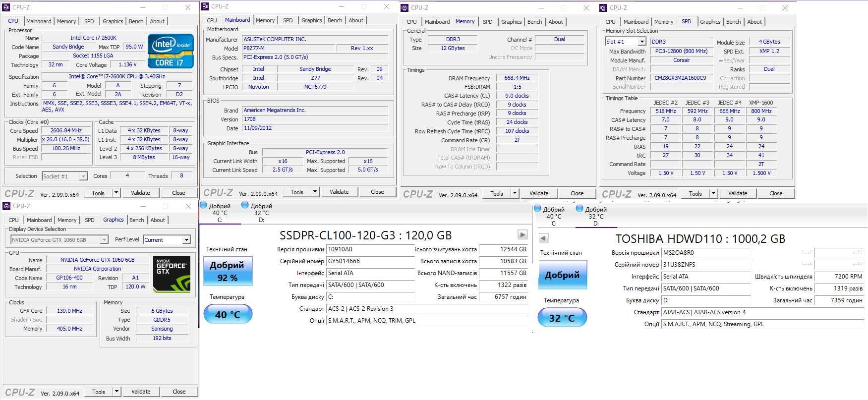Open the Perf Level Current dropdown
This screenshot has height=400, width=868.
[186, 240]
